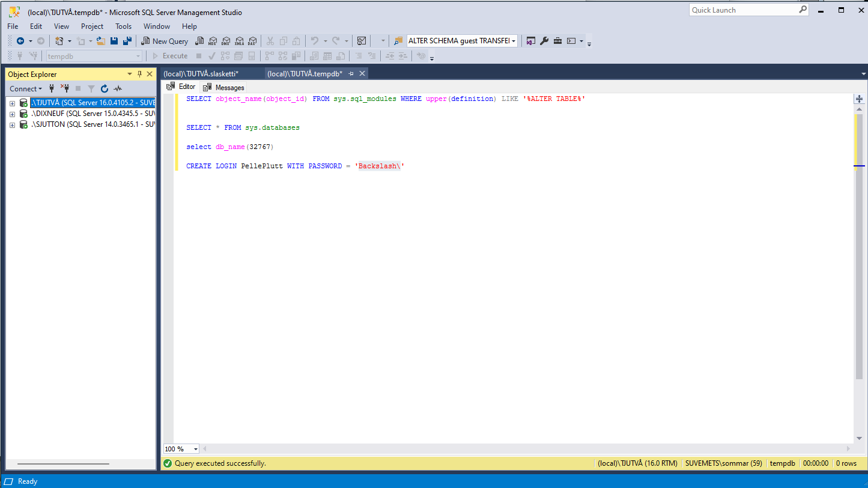Click the green success check status icon
868x488 pixels.
point(168,463)
